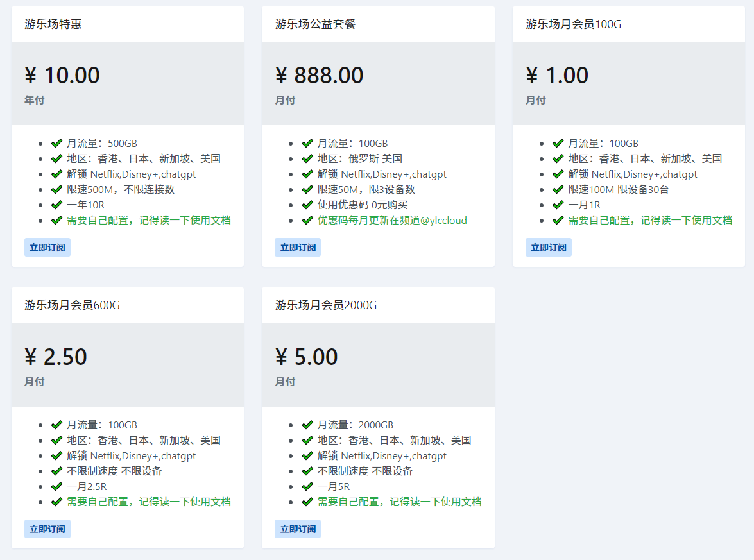This screenshot has width=754, height=560.
Task: Select the 游乐场月会员600G card heading
Action: (72, 305)
